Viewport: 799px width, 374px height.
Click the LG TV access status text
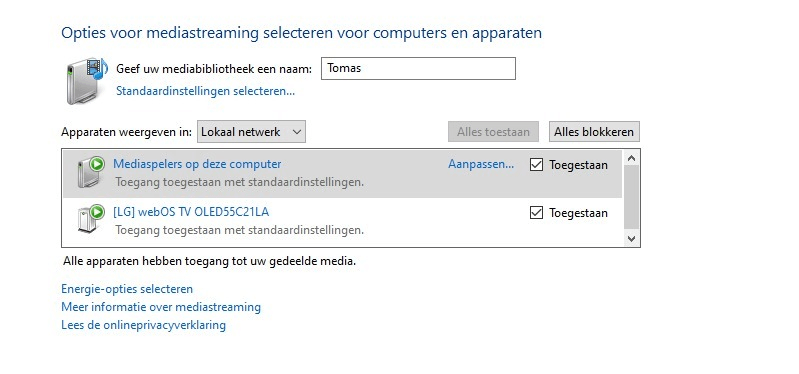(x=239, y=230)
